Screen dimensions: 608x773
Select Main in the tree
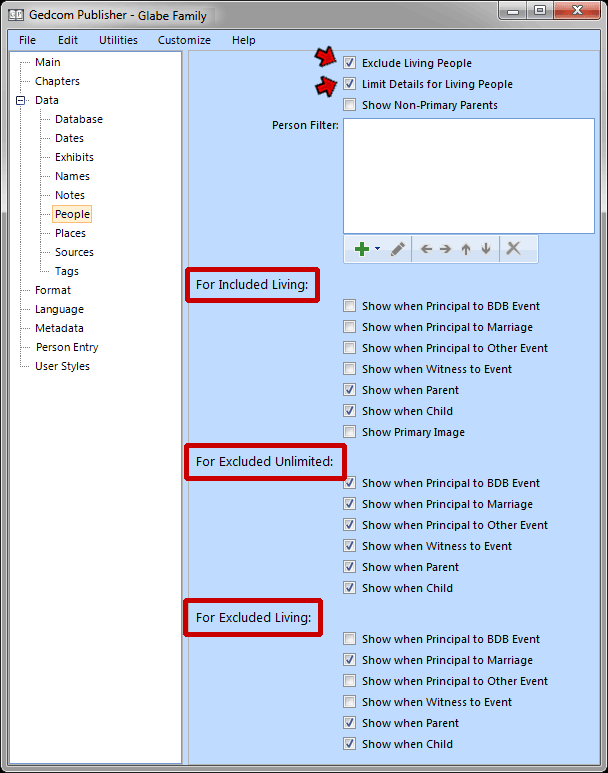click(48, 62)
